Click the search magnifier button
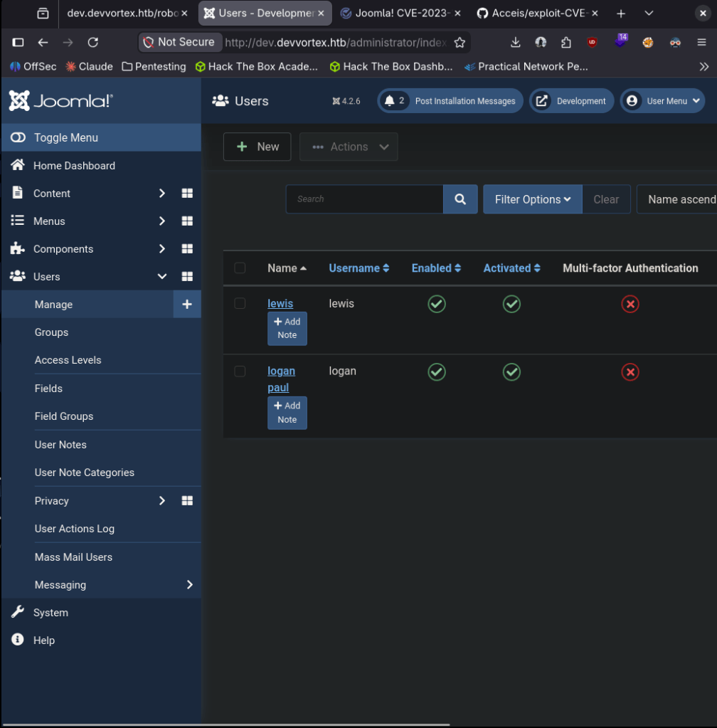 click(460, 199)
